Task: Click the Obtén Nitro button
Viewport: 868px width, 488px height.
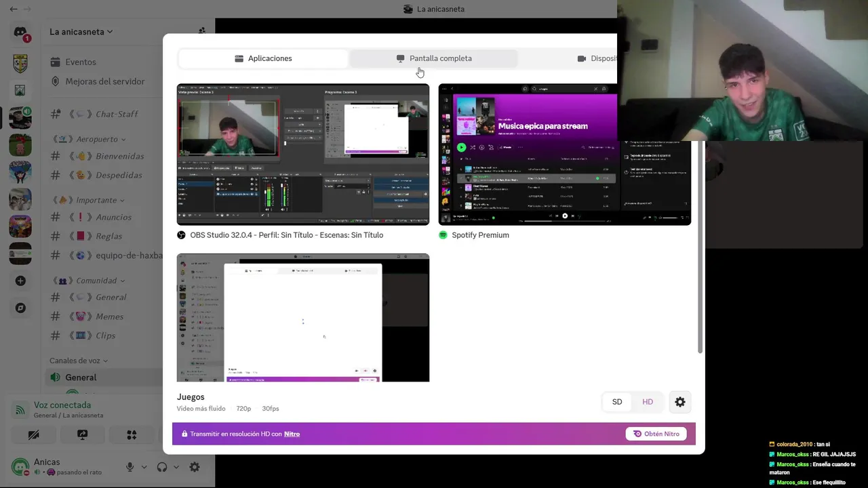Action: tap(656, 434)
